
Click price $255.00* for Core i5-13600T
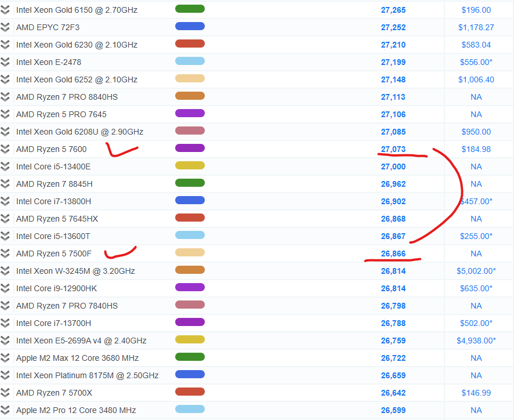pyautogui.click(x=476, y=236)
